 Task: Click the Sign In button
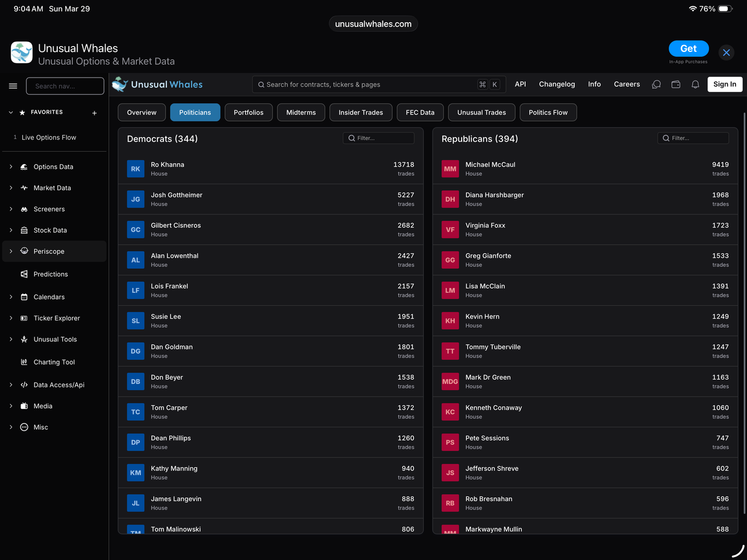tap(725, 85)
